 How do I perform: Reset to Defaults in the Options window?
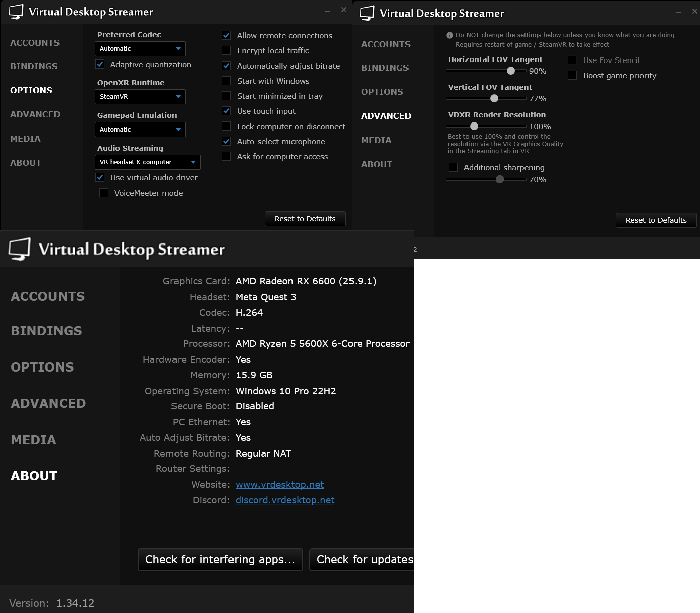coord(305,219)
